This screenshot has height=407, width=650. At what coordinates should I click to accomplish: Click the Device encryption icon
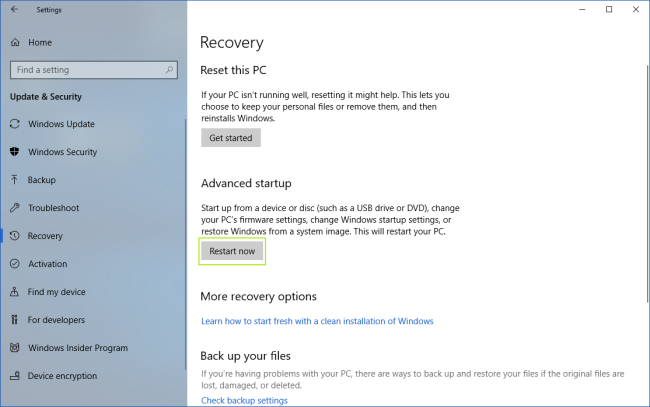[15, 376]
